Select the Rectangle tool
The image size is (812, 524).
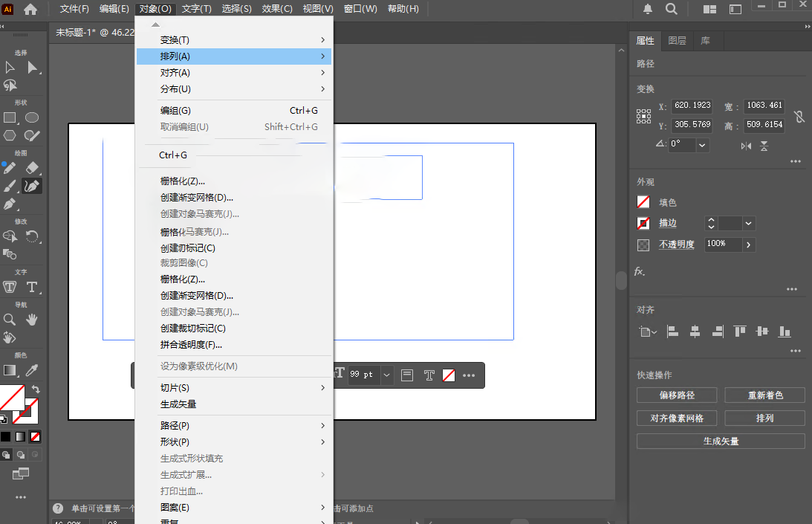click(10, 118)
